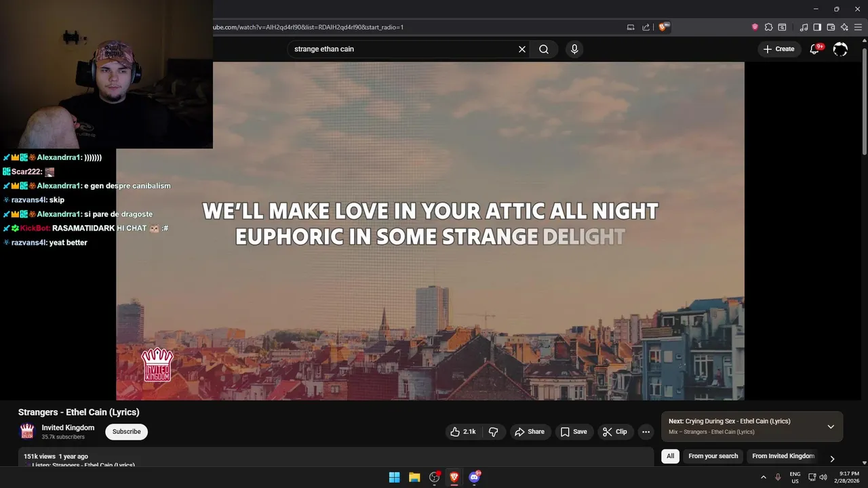Show hidden system tray icons
Image resolution: width=868 pixels, height=488 pixels.
pyautogui.click(x=763, y=477)
